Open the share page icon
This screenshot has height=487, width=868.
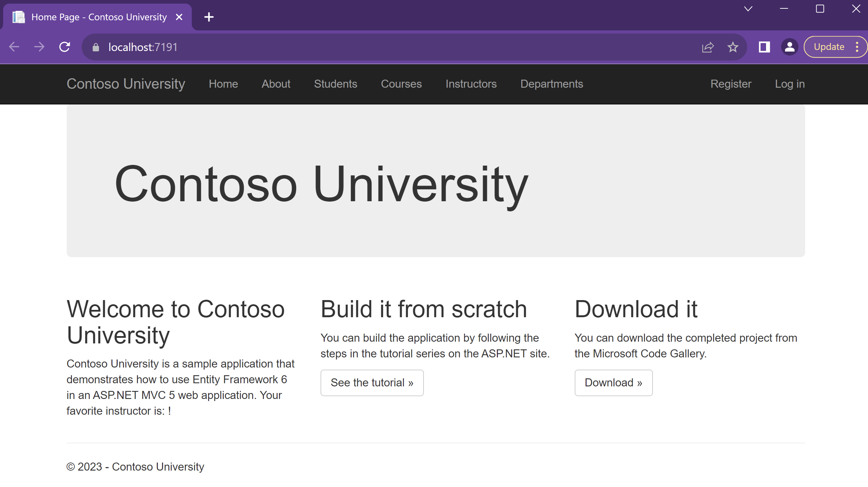[708, 47]
